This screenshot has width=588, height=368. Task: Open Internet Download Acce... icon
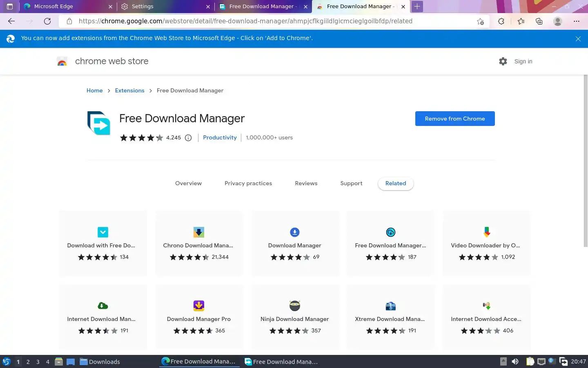(487, 306)
